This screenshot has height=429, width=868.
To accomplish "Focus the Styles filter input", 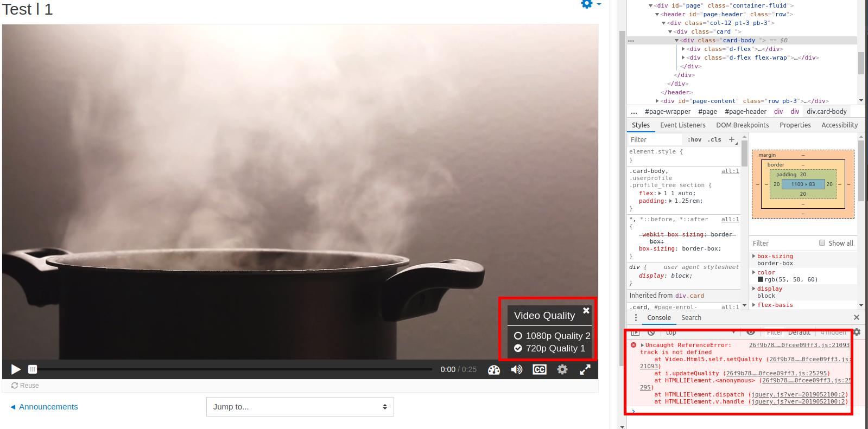I will (654, 140).
